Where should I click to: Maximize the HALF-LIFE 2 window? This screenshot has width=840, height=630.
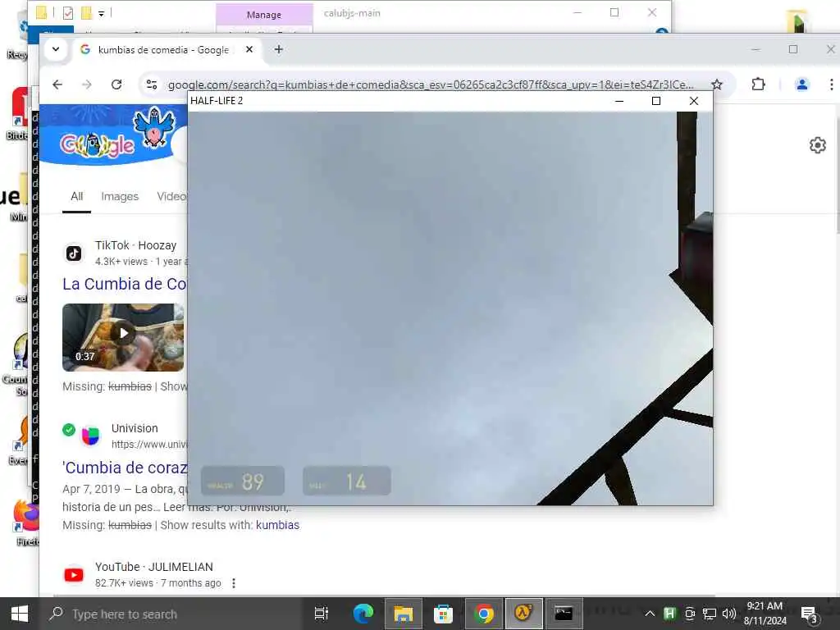click(x=655, y=101)
